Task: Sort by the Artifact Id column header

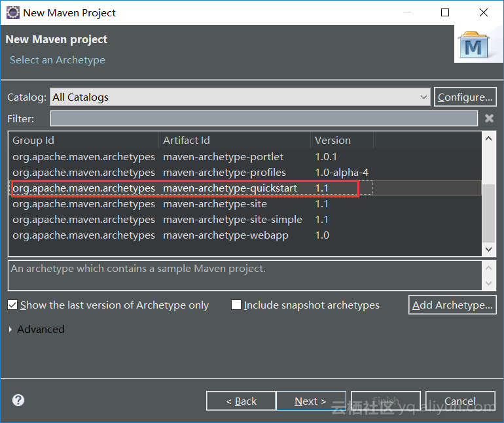Action: coord(234,141)
